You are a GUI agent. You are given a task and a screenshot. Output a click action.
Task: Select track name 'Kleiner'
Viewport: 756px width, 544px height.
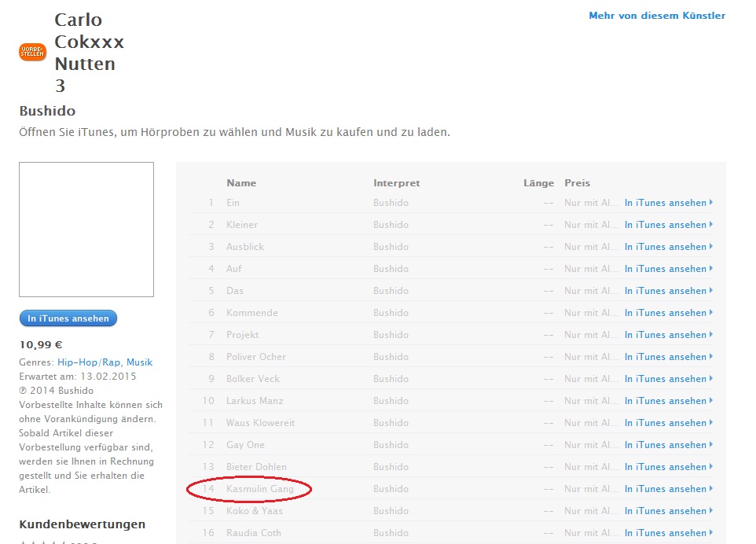pyautogui.click(x=242, y=225)
